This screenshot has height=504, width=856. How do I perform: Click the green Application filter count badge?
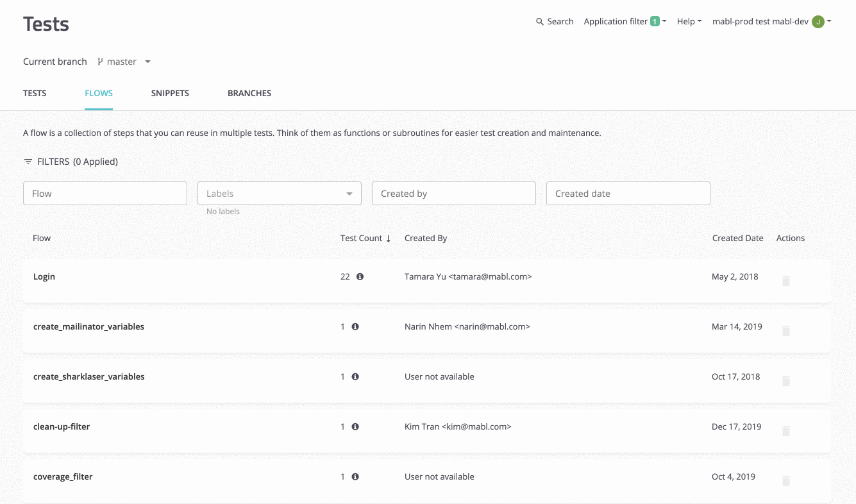655,22
